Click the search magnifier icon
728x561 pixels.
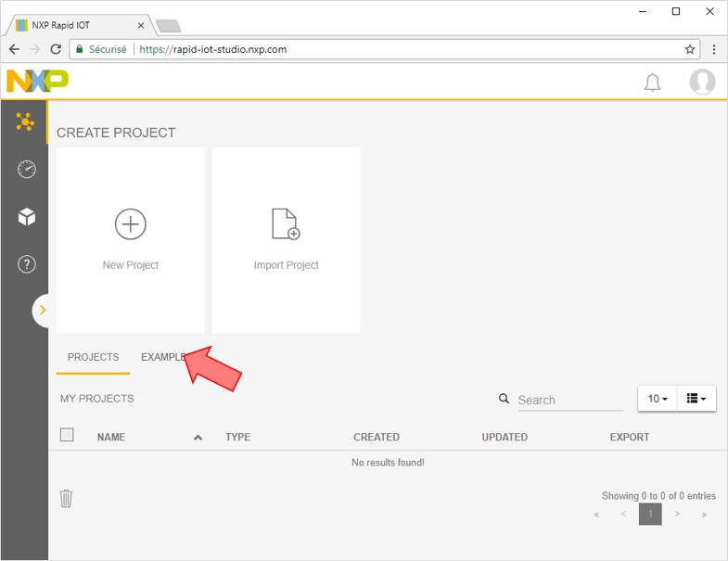coord(504,399)
